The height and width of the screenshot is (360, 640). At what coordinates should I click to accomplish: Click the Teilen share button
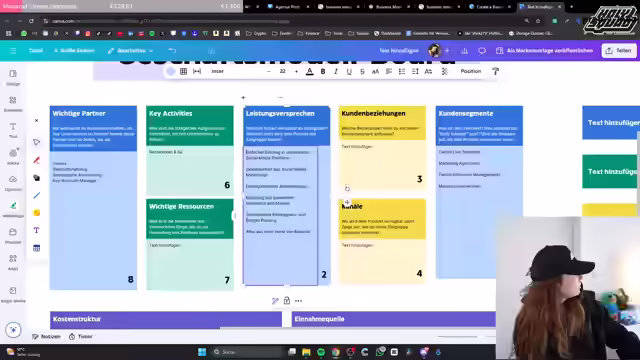(x=619, y=51)
